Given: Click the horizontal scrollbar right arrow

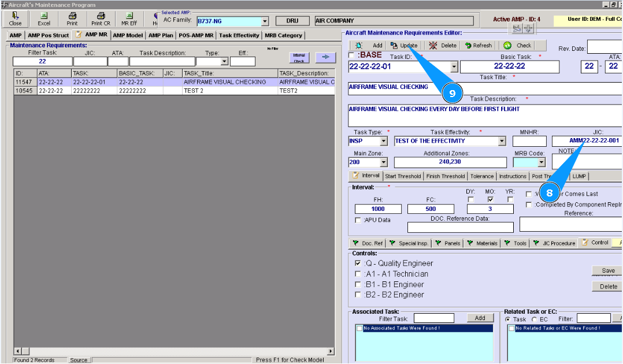Looking at the screenshot, I should tap(331, 351).
